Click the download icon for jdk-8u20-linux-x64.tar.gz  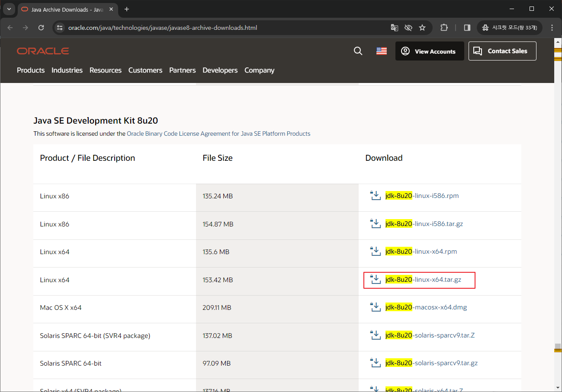point(375,279)
